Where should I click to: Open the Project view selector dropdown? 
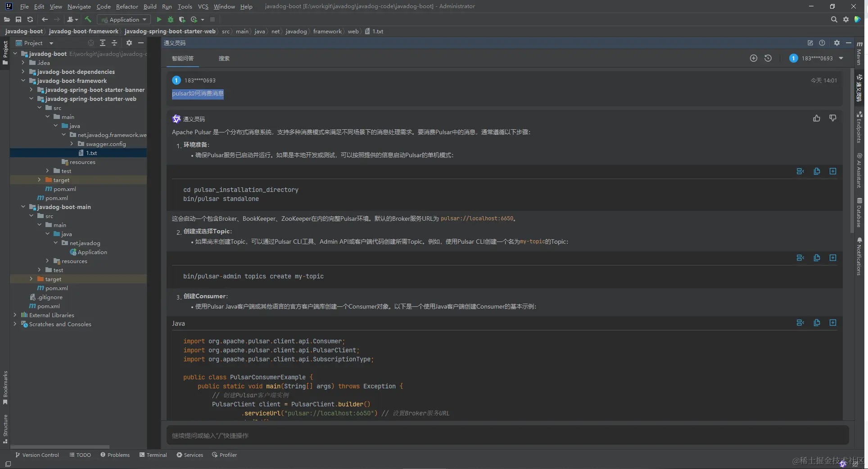pyautogui.click(x=51, y=43)
